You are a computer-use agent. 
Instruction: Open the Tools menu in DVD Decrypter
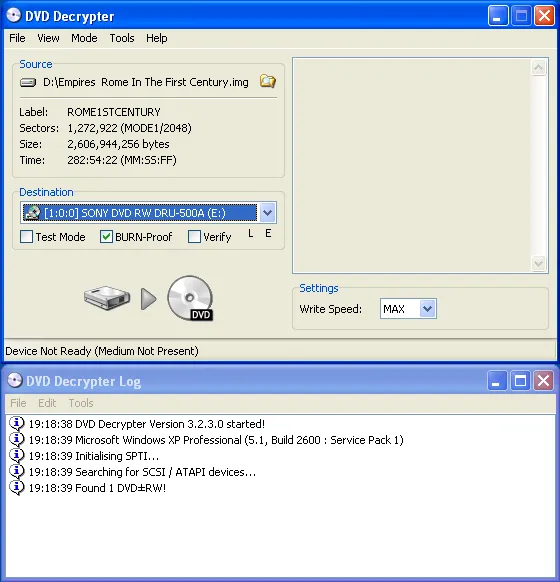tap(122, 38)
